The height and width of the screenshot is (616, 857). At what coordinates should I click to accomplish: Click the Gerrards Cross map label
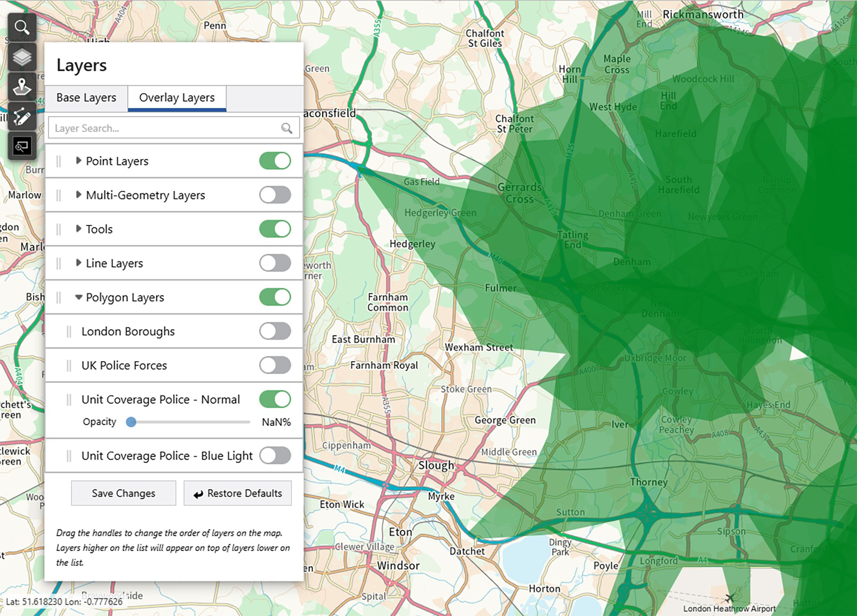tap(520, 193)
